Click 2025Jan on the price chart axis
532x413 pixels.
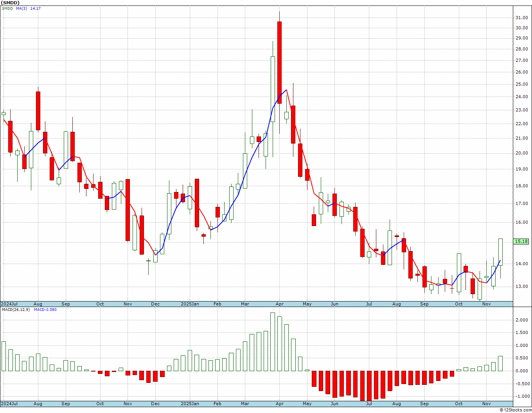[190, 304]
